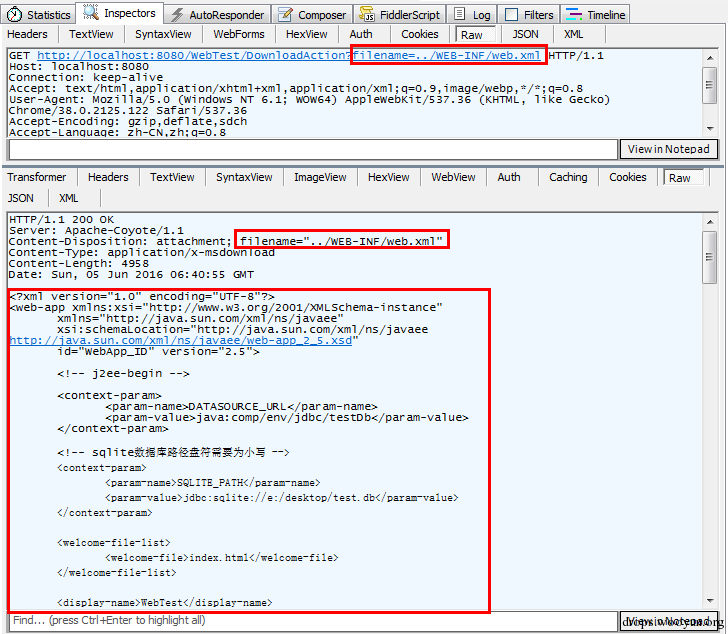Open the web-app_2_5.xsd link

click(x=181, y=340)
